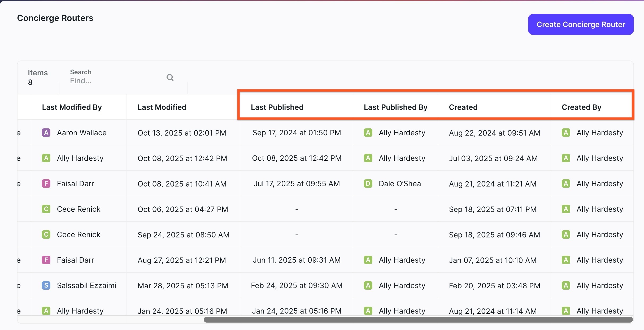Screen dimensions: 644x330
Task: Click the horizontal scrollbar under the table
Action: point(418,320)
